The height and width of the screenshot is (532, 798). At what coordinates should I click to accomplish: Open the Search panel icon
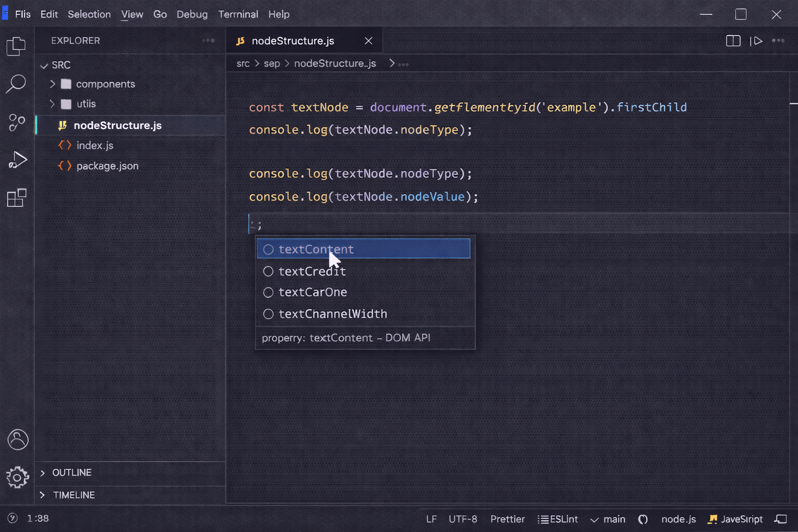[17, 83]
